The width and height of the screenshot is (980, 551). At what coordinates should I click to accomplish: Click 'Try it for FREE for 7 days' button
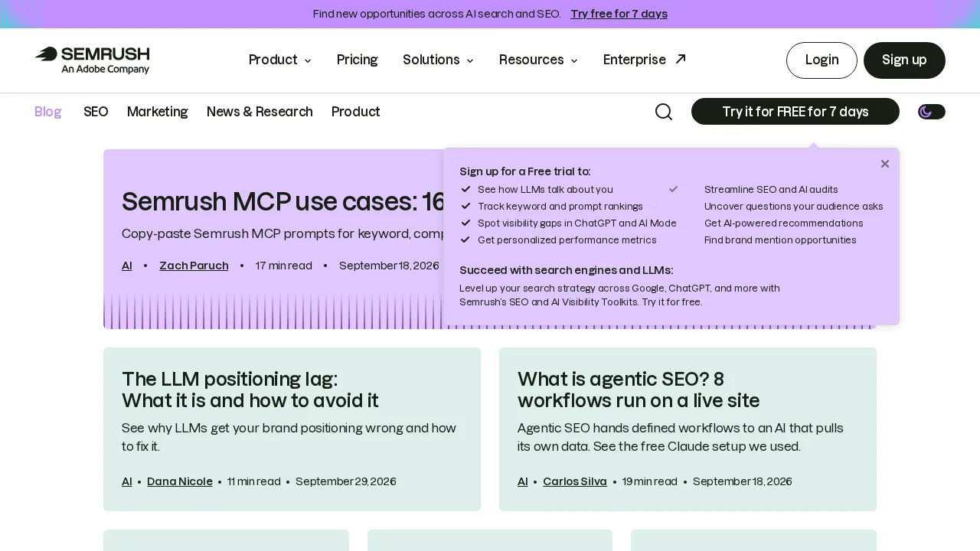[795, 112]
